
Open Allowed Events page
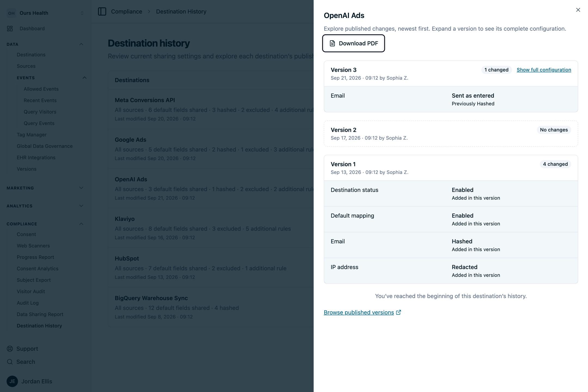(41, 89)
